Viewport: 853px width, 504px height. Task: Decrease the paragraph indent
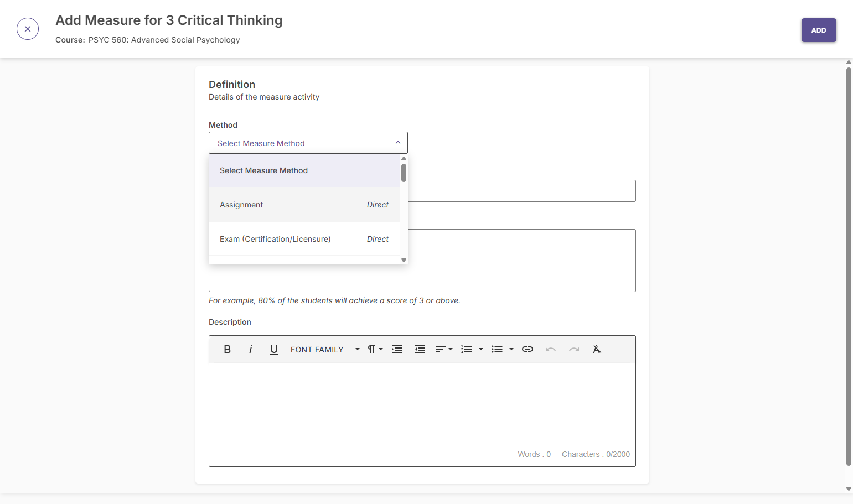[420, 349]
